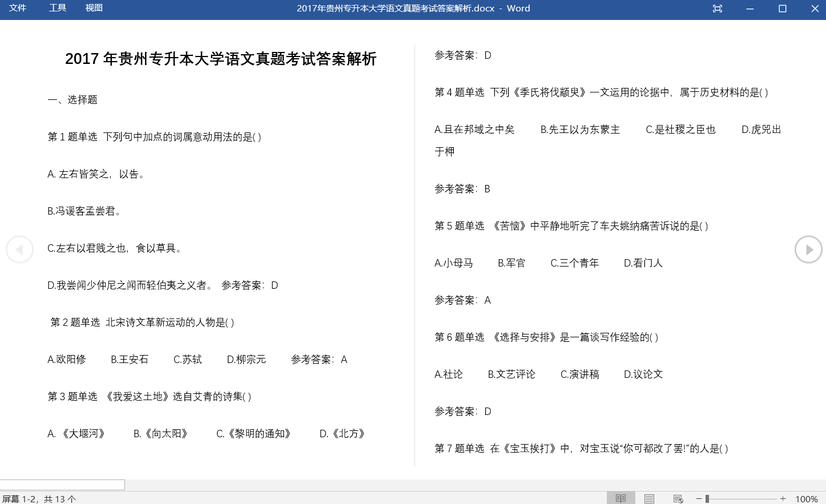This screenshot has height=504, width=826.
Task: Click the zoom in plus button
Action: (783, 498)
